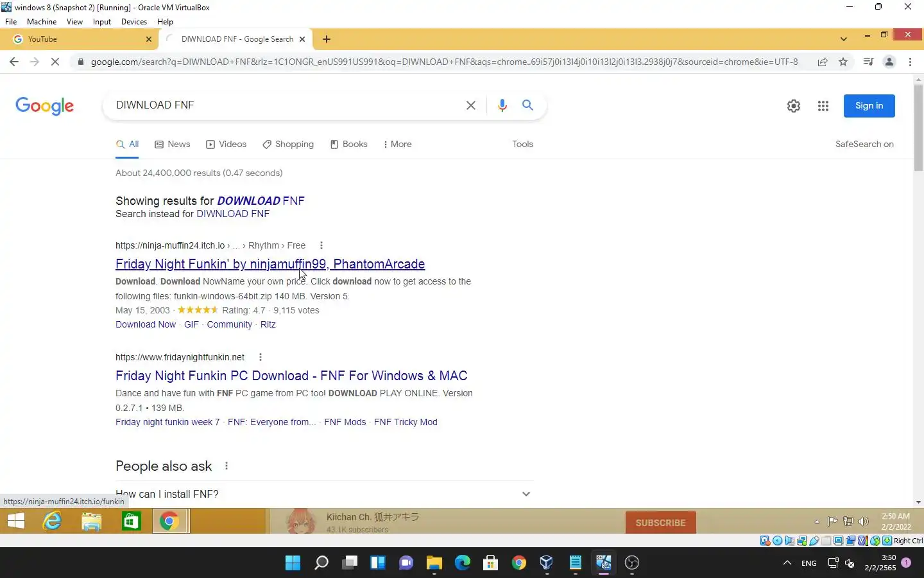This screenshot has width=924, height=578.
Task: Open host Microsoft Edge
Action: tap(463, 563)
